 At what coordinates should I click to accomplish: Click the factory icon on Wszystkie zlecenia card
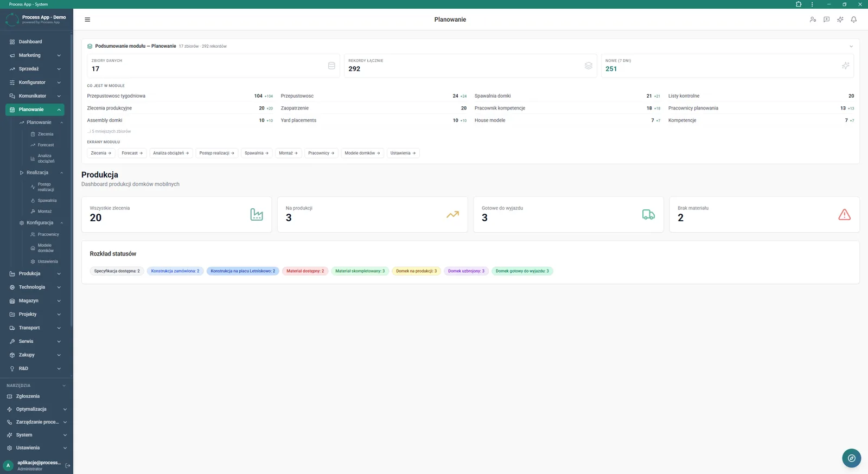coord(257,214)
